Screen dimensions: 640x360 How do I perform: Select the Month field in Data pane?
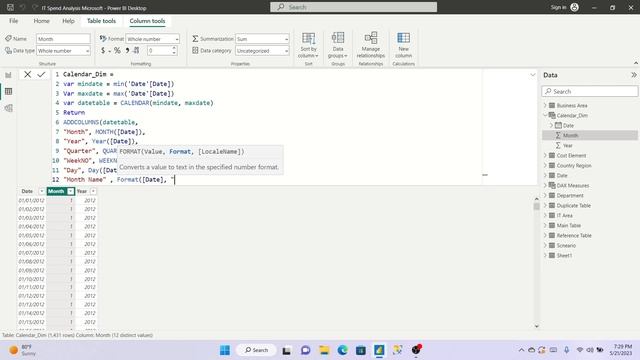point(590,136)
